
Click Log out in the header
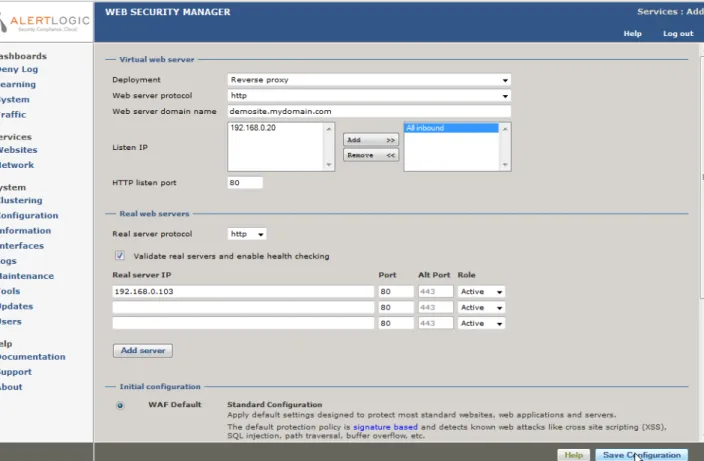point(678,34)
